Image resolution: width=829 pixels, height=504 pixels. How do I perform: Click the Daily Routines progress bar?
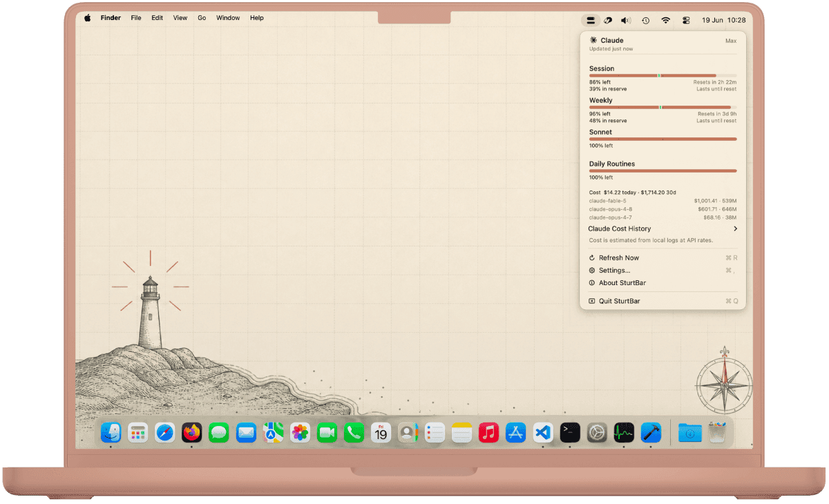pos(663,171)
